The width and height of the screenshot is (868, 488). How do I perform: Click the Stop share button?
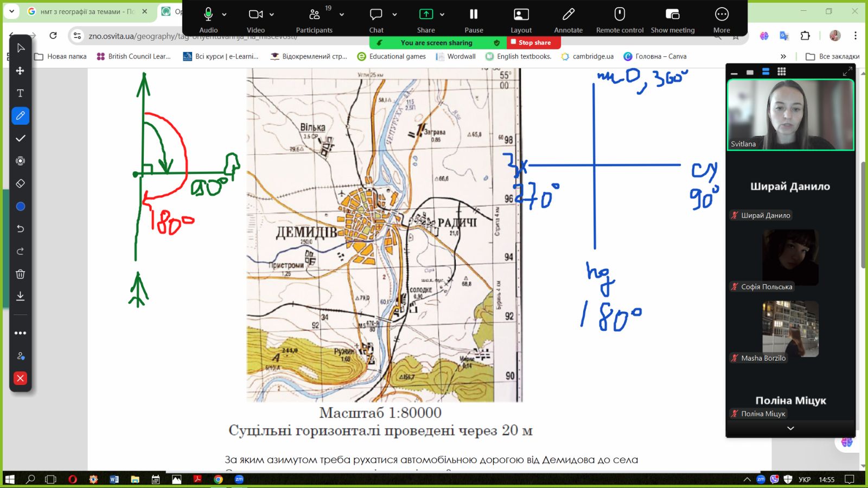click(534, 42)
